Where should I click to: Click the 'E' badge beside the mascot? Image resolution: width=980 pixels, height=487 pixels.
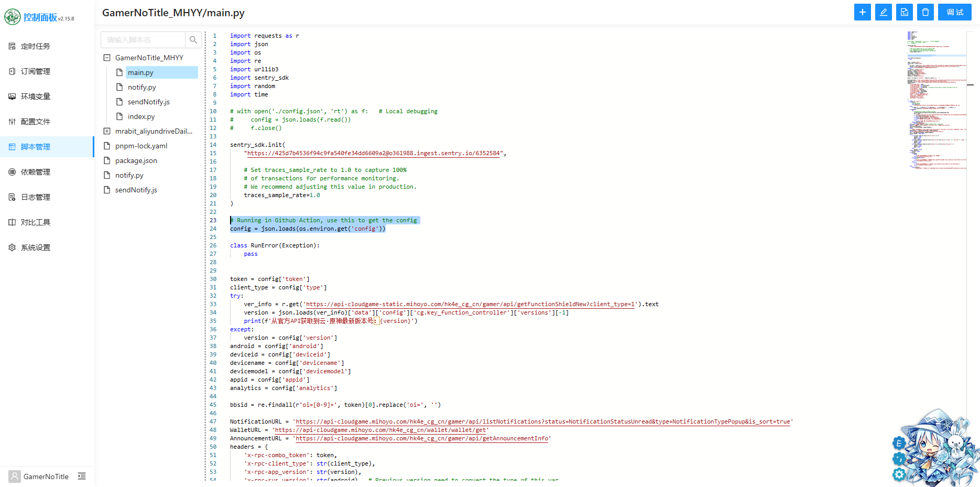[899, 443]
